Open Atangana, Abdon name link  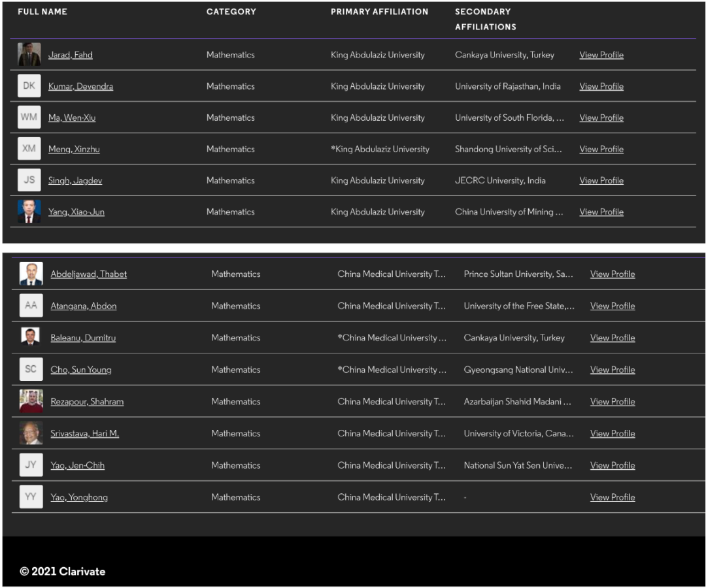tap(83, 306)
